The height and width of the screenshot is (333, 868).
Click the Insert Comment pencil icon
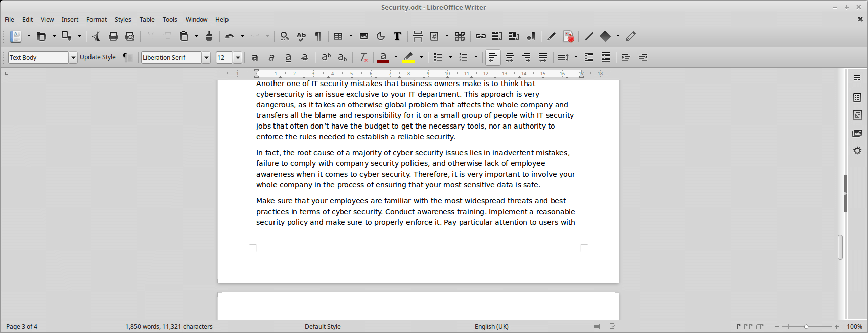click(x=551, y=36)
